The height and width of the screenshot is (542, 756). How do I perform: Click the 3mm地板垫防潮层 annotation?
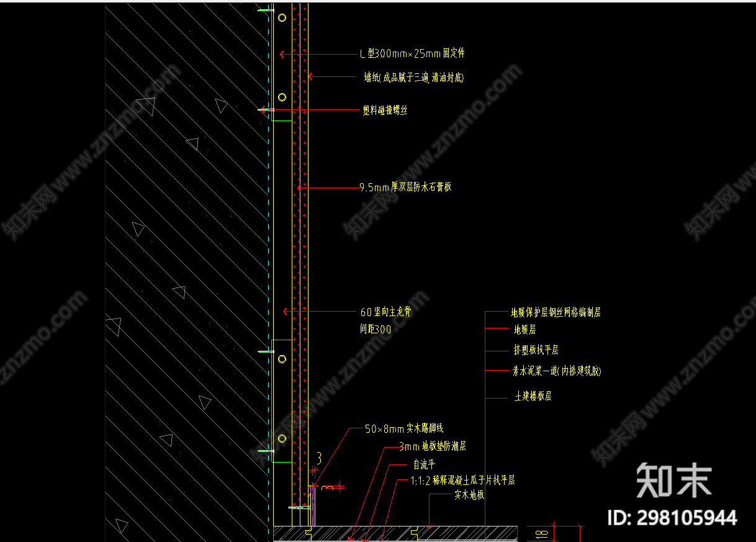pyautogui.click(x=433, y=446)
